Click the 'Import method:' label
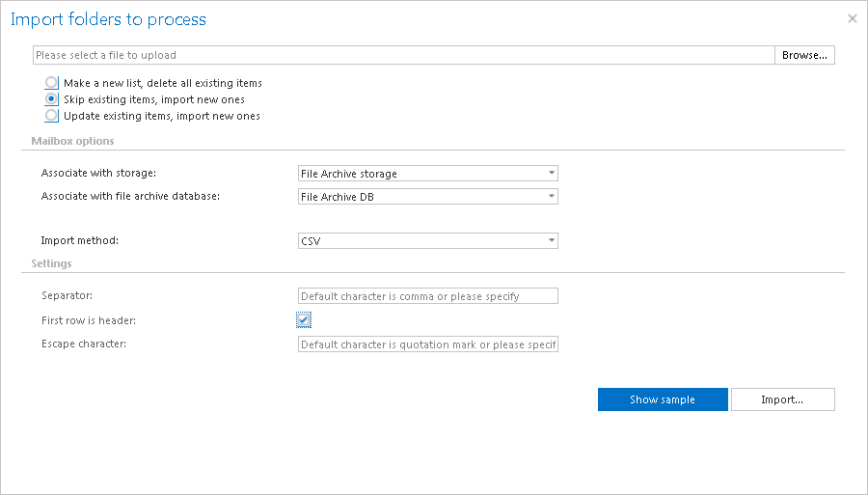 (x=81, y=241)
